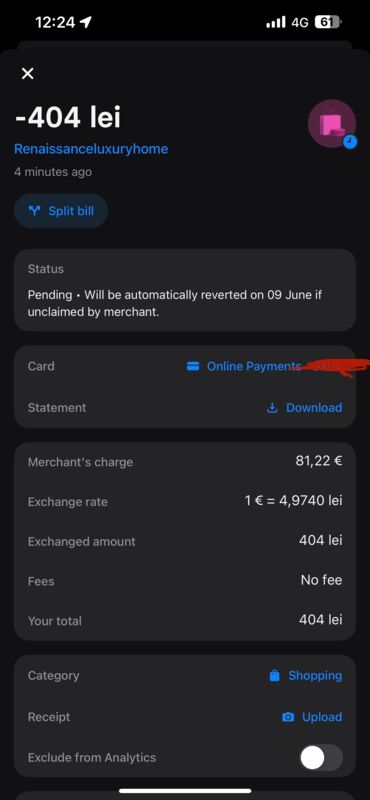Open the Online Payments card link
Screen dimensions: 370x800
254,366
